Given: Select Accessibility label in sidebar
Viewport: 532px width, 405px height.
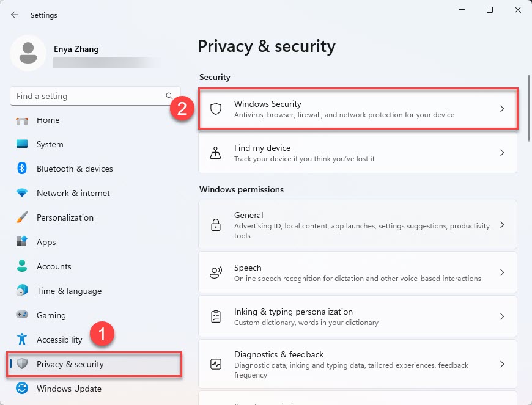Looking at the screenshot, I should click(59, 340).
